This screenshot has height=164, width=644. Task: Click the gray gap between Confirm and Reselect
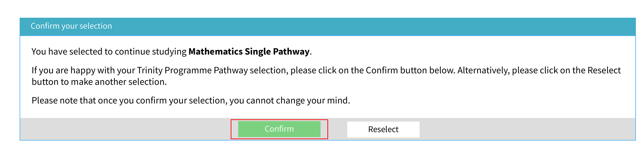tap(338, 129)
